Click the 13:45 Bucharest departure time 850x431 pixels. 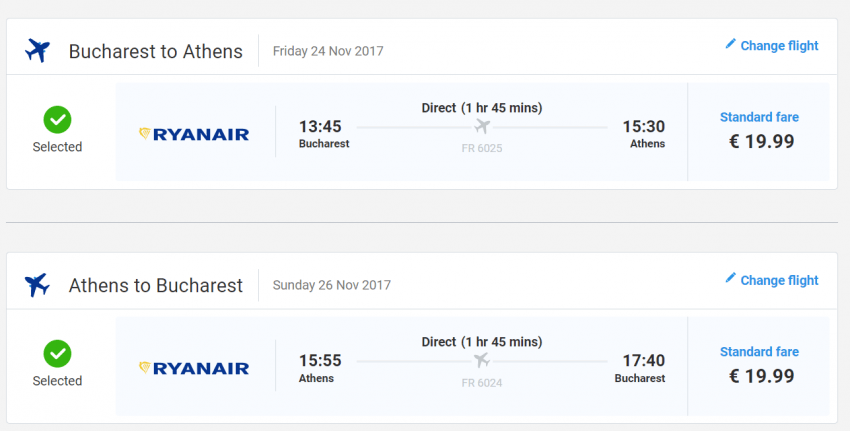(320, 127)
